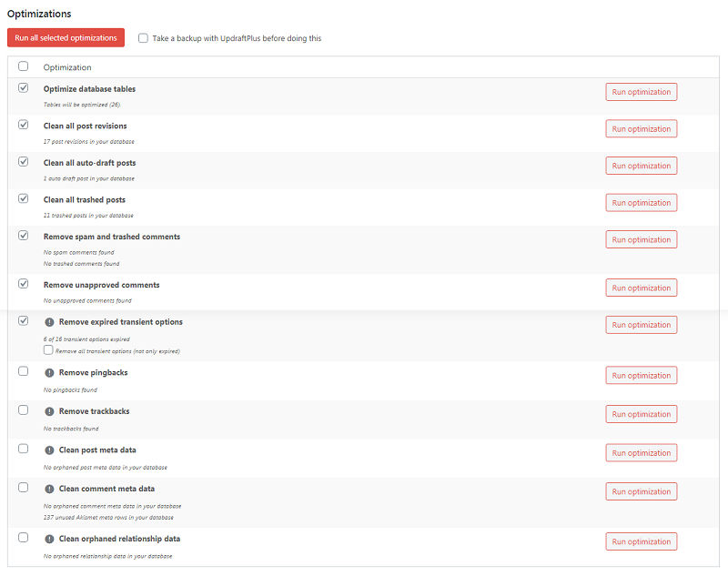Run optimization for Remove pingbacks
This screenshot has height=576, width=728.
tap(642, 376)
